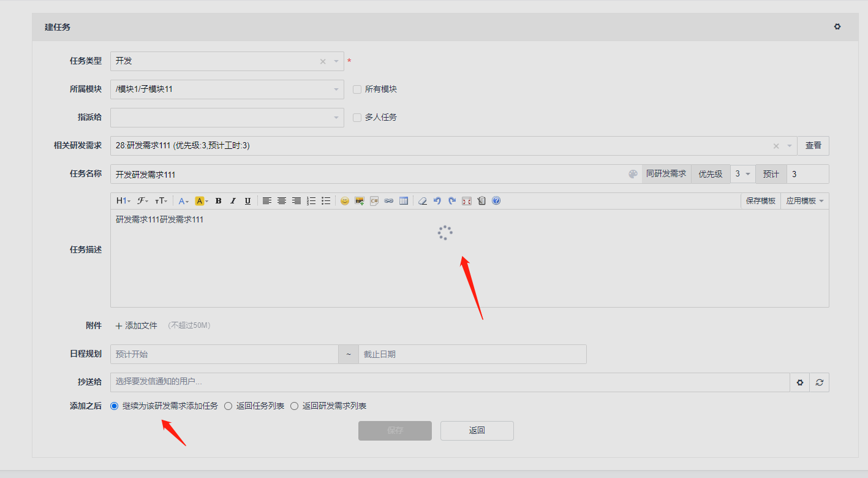Viewport: 868px width, 478px height.
Task: Click the 预计开始 date field
Action: click(x=224, y=354)
